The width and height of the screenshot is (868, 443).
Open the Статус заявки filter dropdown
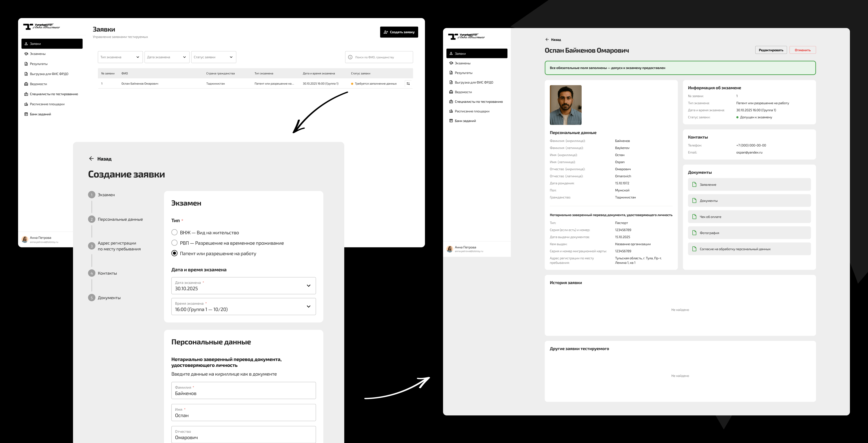pyautogui.click(x=214, y=57)
